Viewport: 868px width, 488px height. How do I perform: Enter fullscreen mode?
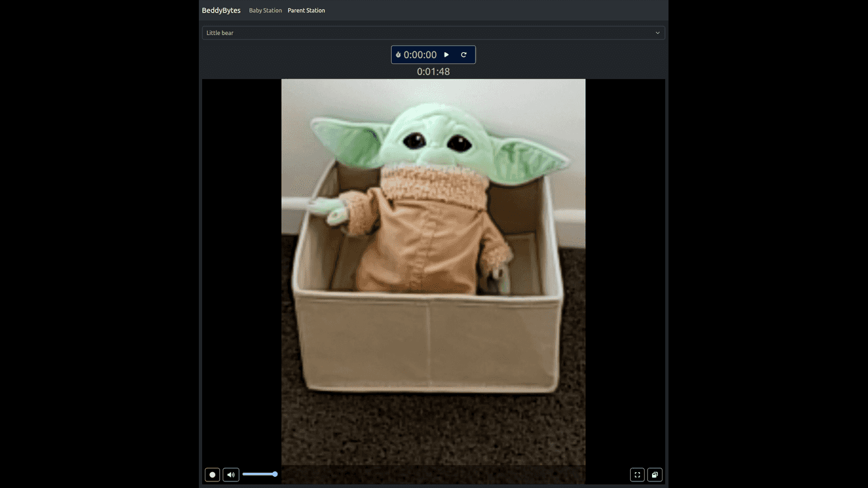point(637,474)
